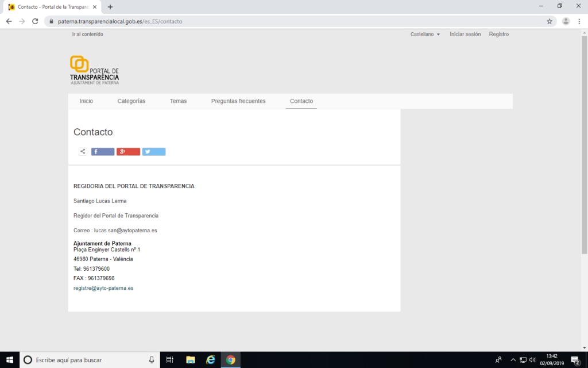
Task: Click the Facebook share button
Action: pos(103,152)
